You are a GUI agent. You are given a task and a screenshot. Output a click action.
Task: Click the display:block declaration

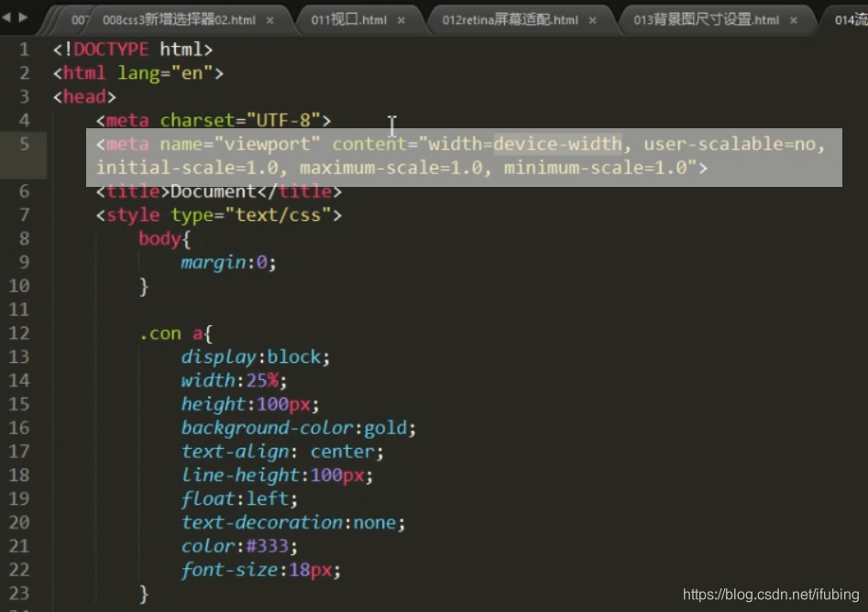[x=255, y=357]
